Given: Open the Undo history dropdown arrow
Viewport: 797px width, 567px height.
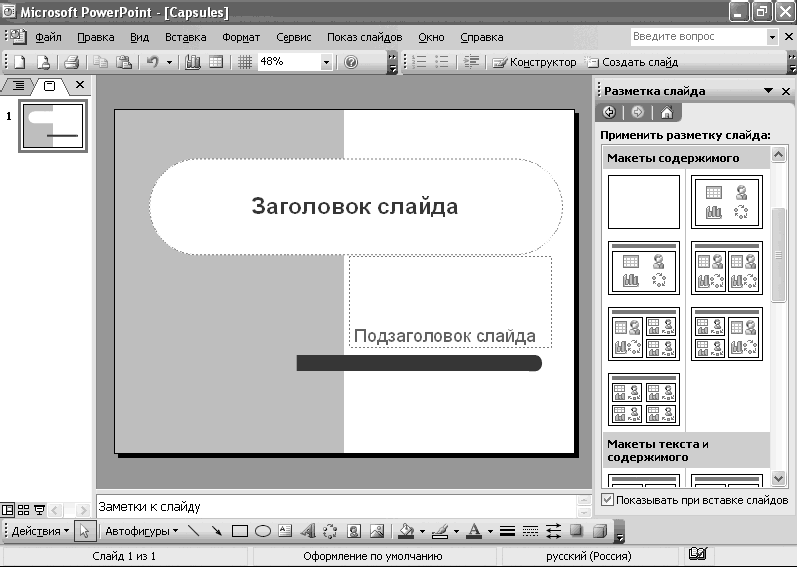Looking at the screenshot, I should (x=169, y=62).
